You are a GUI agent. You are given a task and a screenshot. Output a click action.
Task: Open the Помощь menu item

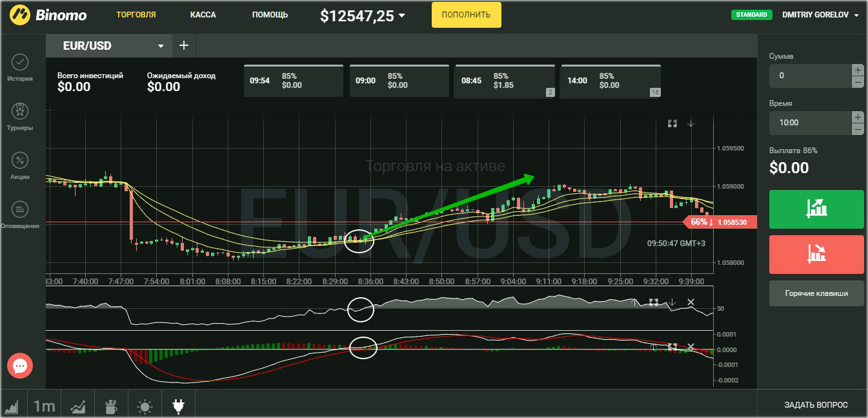tap(270, 15)
